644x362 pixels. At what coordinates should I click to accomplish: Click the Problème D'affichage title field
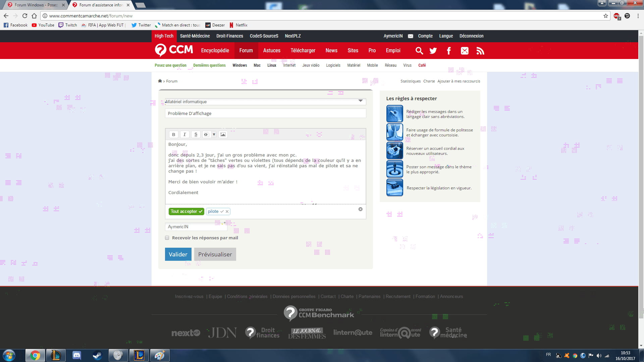click(x=265, y=114)
